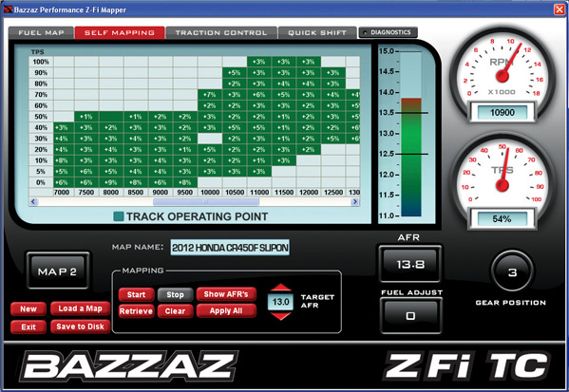Exit the Z-Fi Mapper application
The height and width of the screenshot is (392, 569).
28,327
